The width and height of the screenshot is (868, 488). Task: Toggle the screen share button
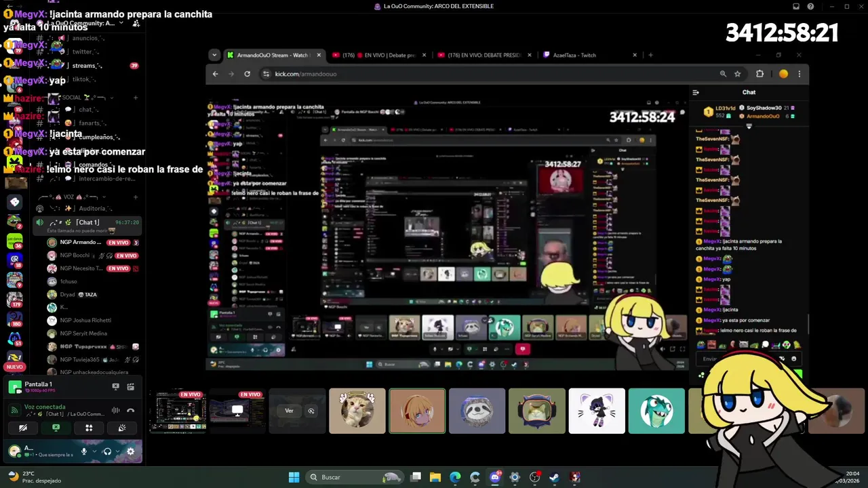tap(56, 428)
